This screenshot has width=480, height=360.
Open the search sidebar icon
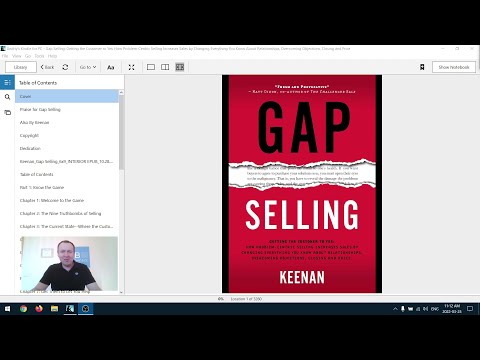(x=7, y=97)
